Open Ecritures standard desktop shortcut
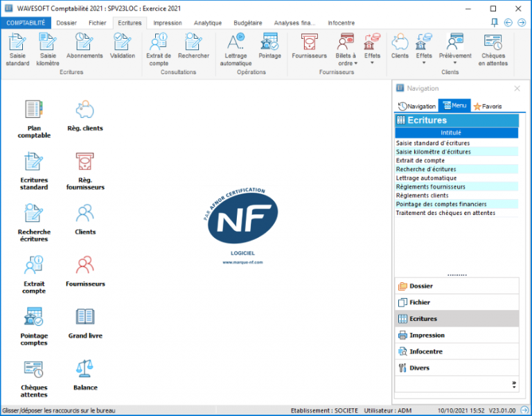This screenshot has height=416, width=532. click(34, 171)
